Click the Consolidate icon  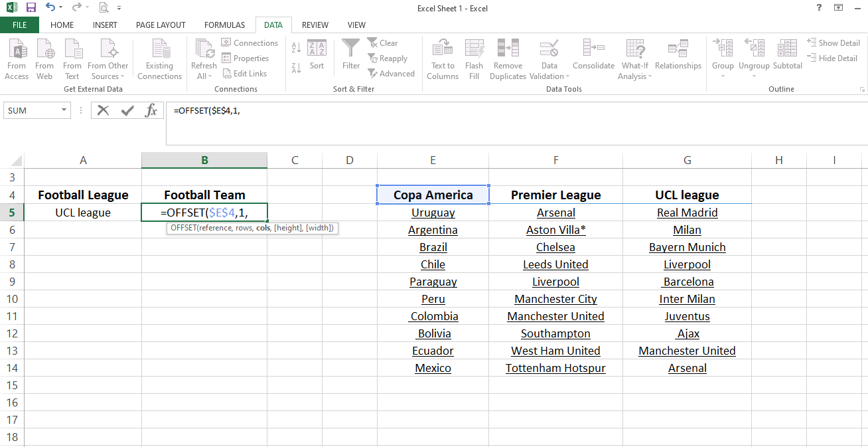593,48
